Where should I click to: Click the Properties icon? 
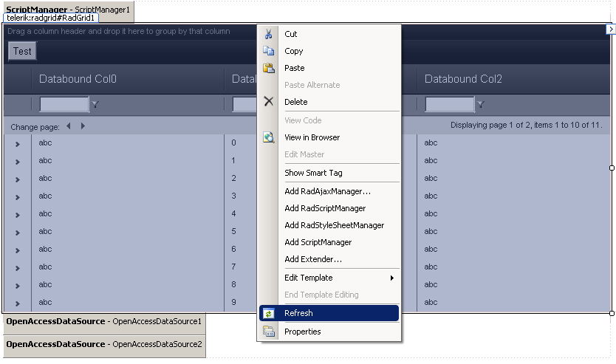pyautogui.click(x=269, y=332)
